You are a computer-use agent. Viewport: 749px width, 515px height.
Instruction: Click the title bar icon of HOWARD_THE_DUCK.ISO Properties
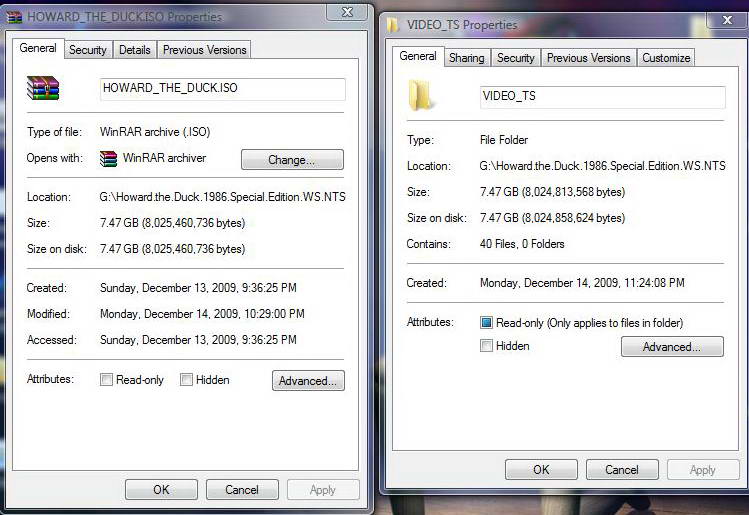pyautogui.click(x=14, y=17)
